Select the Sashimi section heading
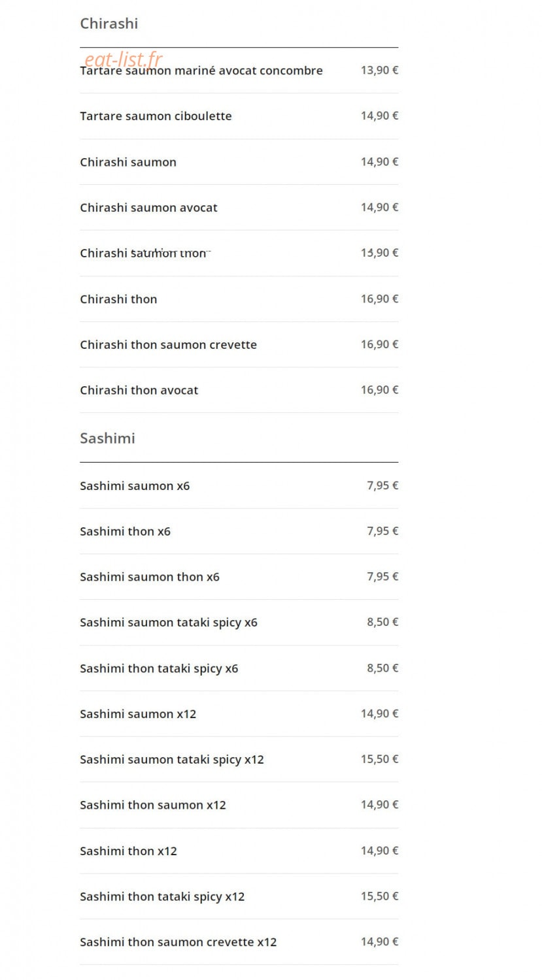The width and height of the screenshot is (542, 980). click(x=107, y=438)
